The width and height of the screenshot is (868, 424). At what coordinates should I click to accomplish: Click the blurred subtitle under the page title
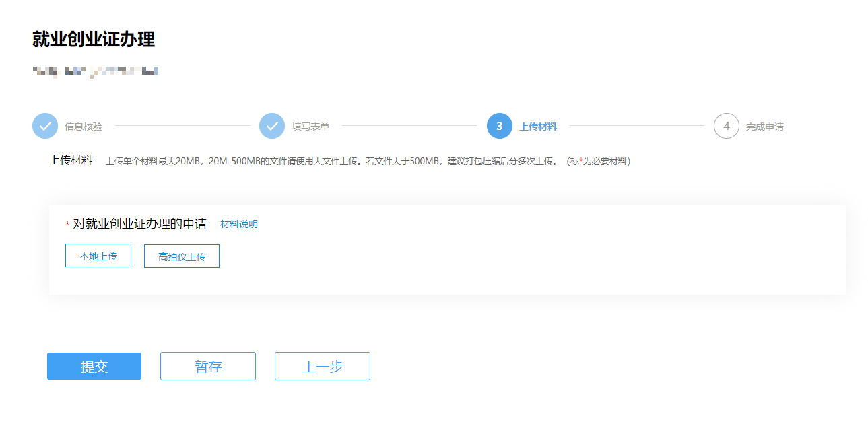click(x=95, y=71)
